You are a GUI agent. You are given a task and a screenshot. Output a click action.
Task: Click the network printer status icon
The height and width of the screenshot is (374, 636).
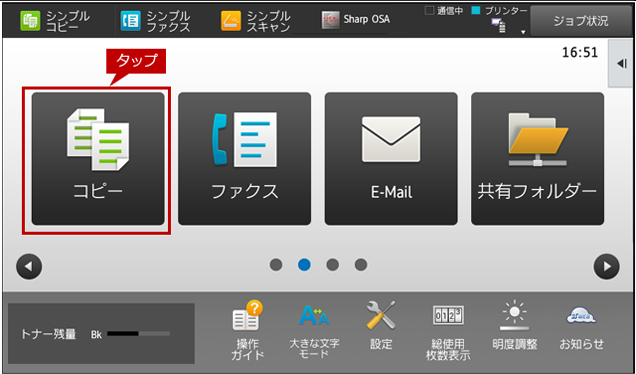tap(499, 26)
